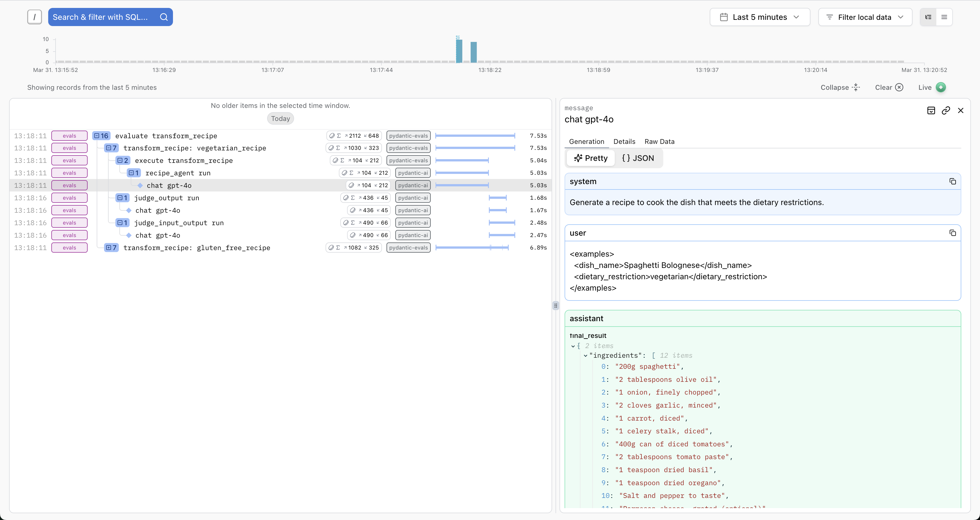This screenshot has height=520, width=980.
Task: Copy the system message content
Action: [953, 181]
